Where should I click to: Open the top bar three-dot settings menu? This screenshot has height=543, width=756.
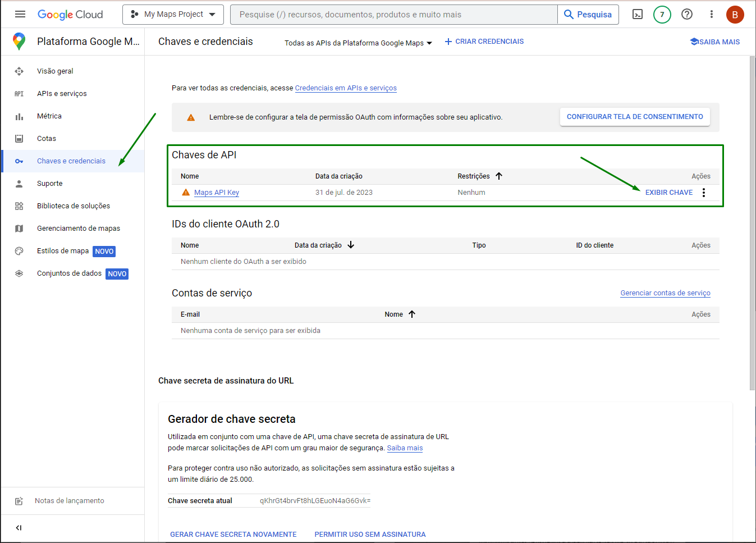click(712, 15)
